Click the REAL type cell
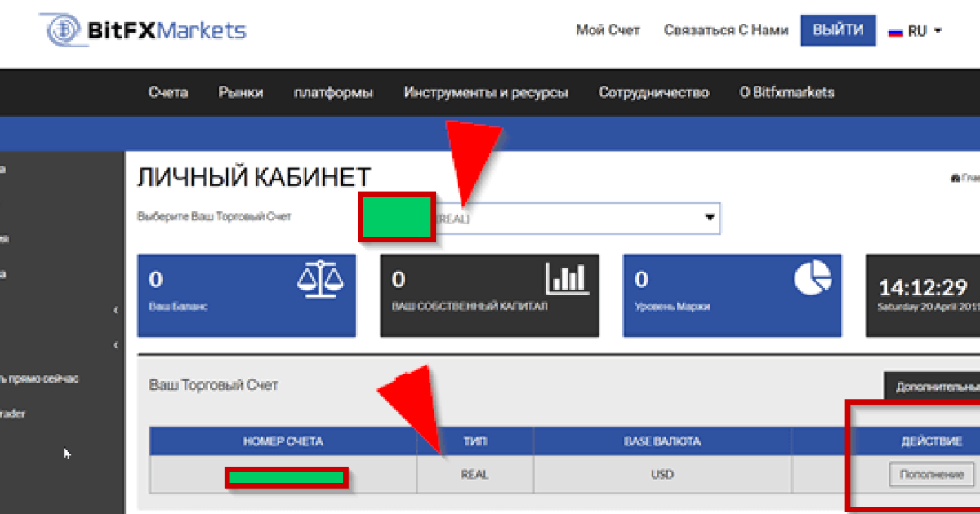This screenshot has height=514, width=980. point(474,474)
